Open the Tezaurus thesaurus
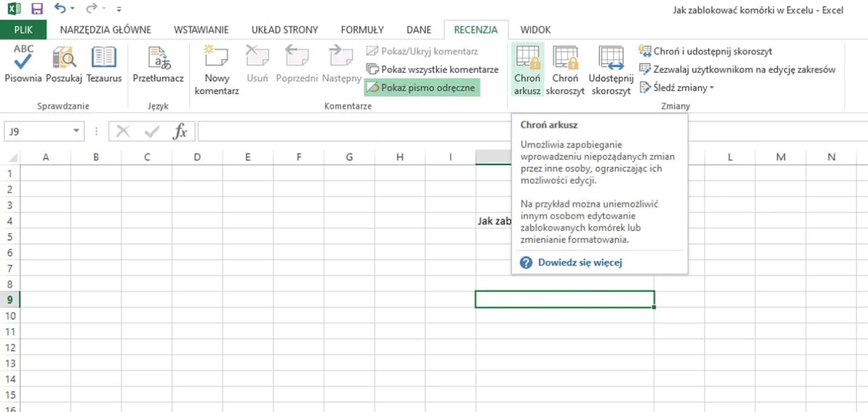868x412 pixels. [104, 64]
